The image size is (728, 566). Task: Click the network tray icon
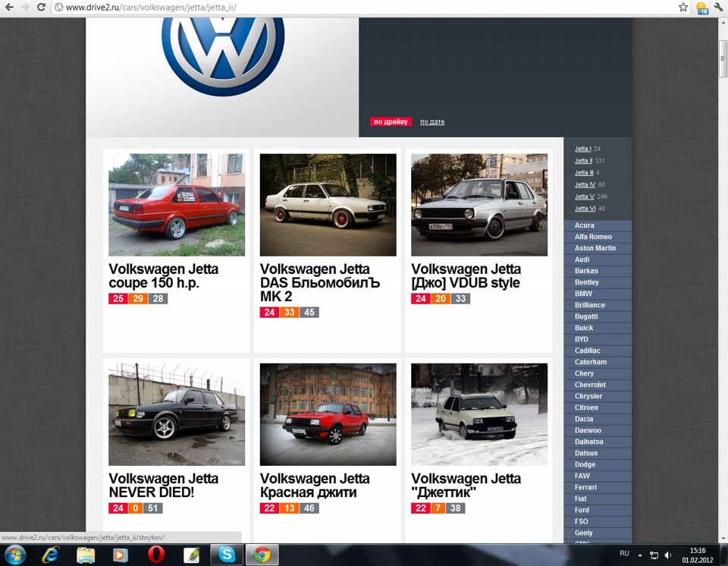pos(654,555)
